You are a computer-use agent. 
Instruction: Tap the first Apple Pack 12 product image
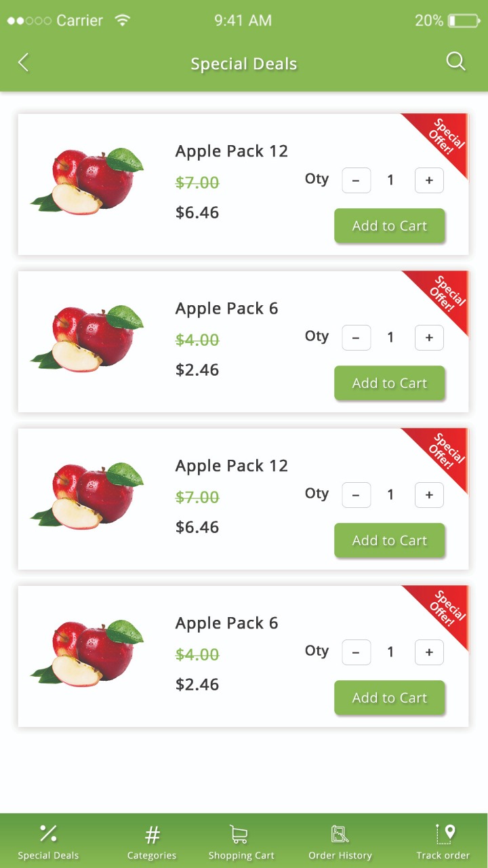pos(88,181)
